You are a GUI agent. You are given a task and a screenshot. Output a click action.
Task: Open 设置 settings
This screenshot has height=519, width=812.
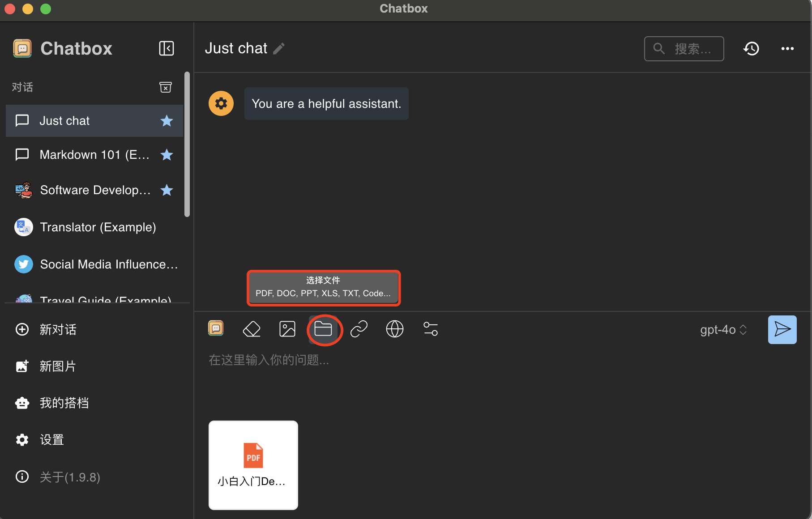click(94, 440)
